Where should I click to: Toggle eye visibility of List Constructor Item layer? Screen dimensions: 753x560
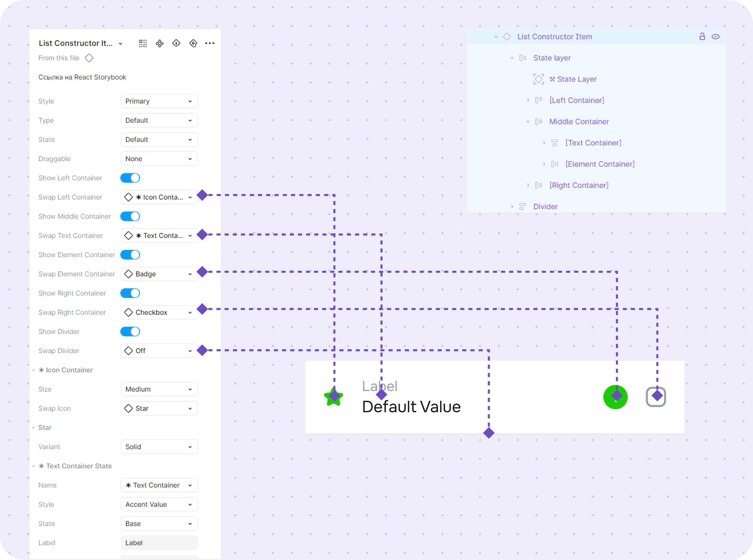click(715, 37)
